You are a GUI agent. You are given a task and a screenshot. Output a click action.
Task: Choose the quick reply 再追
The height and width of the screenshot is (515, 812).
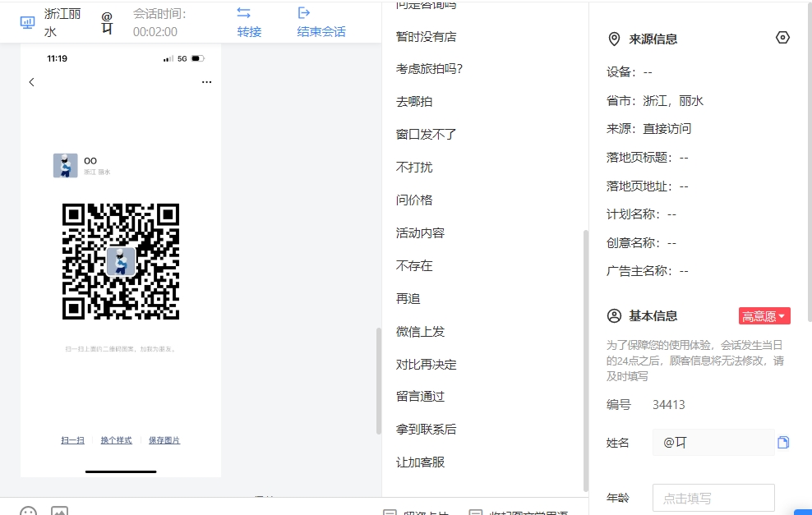408,299
